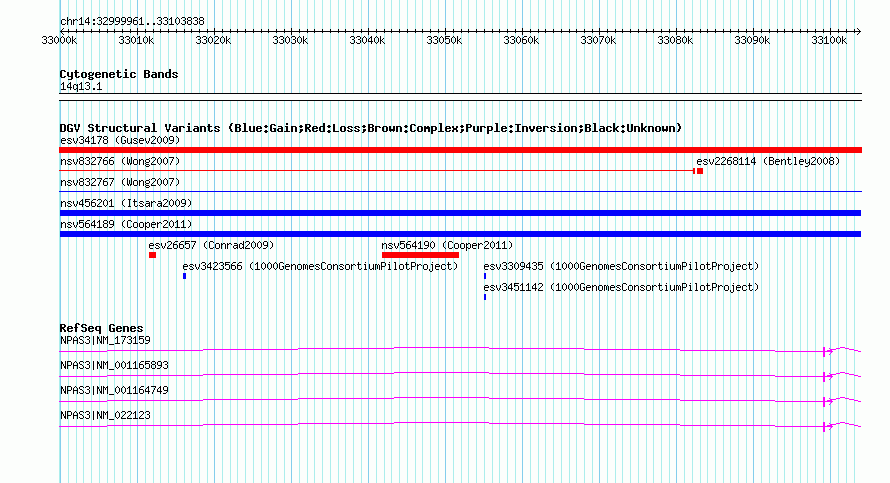Click the RefSeq Genes track title
Screen dimensions: 890x483
[101, 328]
